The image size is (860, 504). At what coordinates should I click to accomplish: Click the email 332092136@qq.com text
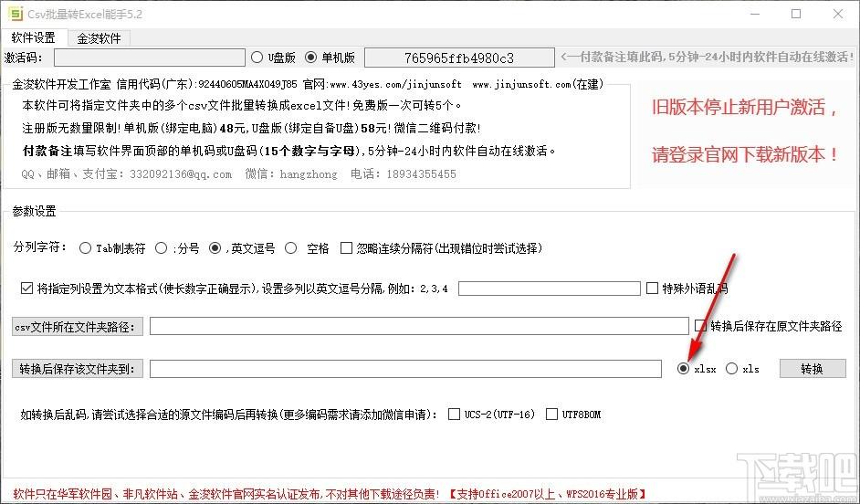(x=181, y=173)
